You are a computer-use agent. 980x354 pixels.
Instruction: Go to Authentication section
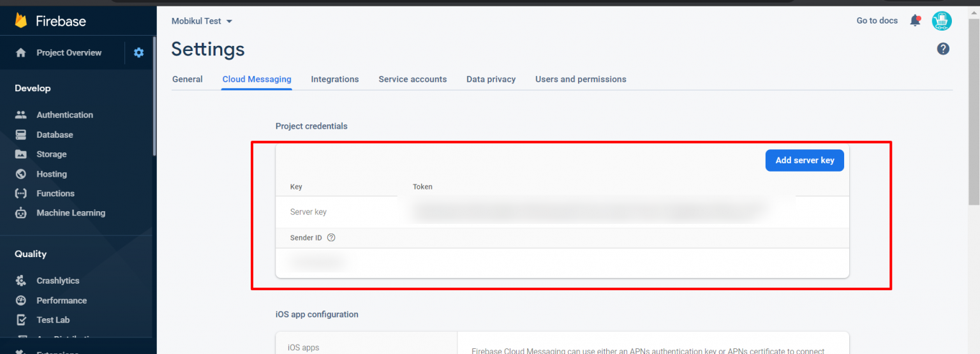click(x=64, y=115)
